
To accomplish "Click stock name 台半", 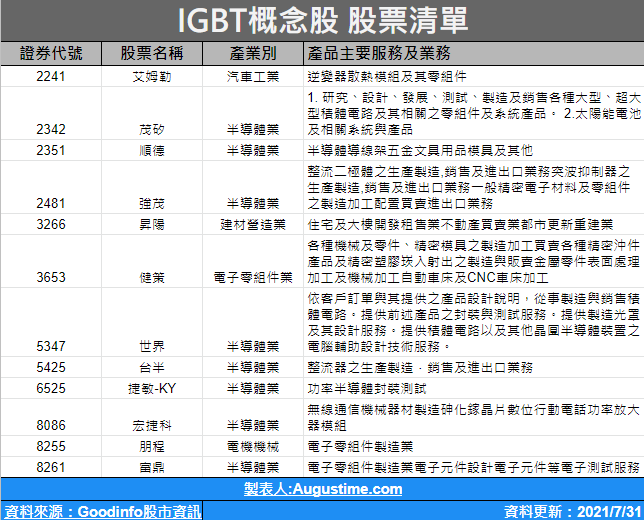I will [x=152, y=368].
